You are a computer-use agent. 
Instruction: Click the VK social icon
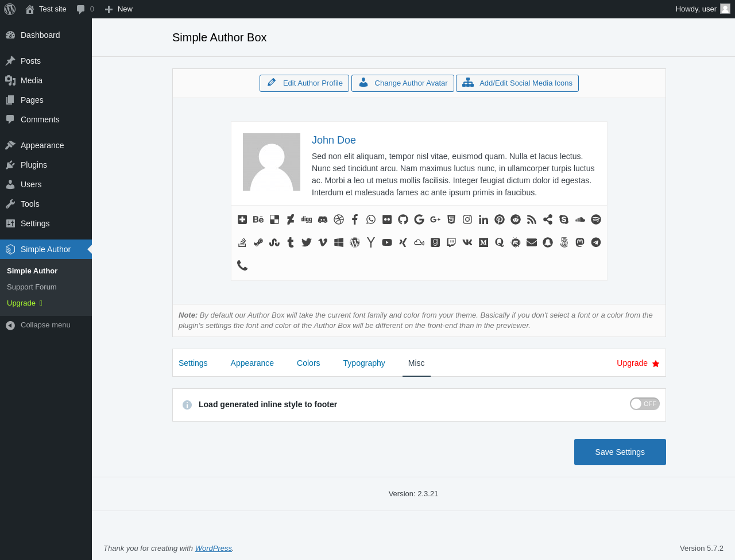point(467,242)
